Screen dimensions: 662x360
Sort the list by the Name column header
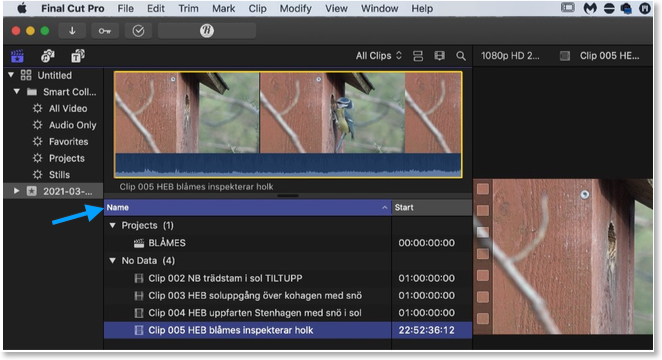tap(247, 207)
